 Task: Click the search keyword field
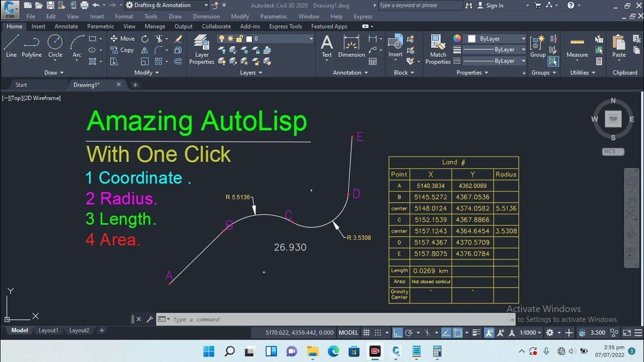[420, 6]
